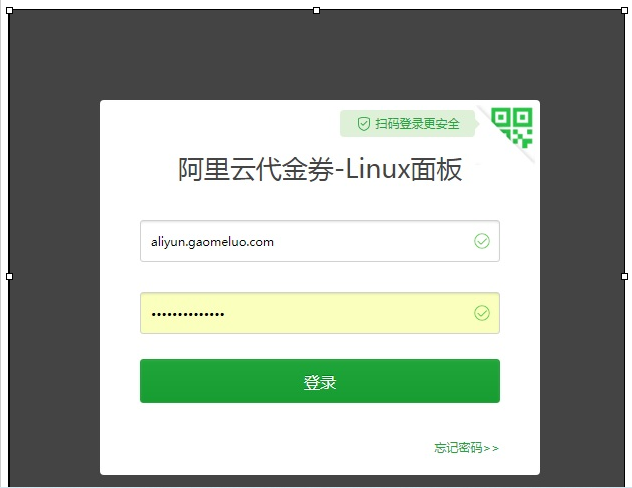
Task: Switch to QR code login via corner icon
Action: coord(512,127)
